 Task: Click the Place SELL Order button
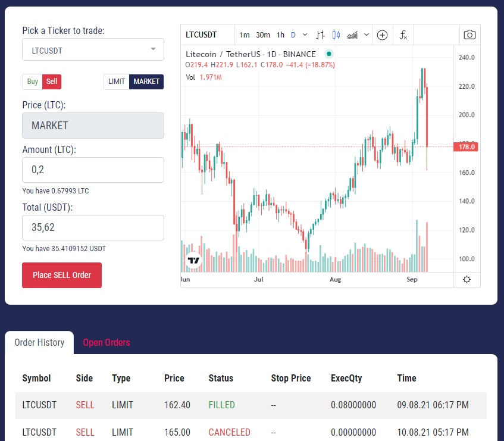(x=62, y=275)
